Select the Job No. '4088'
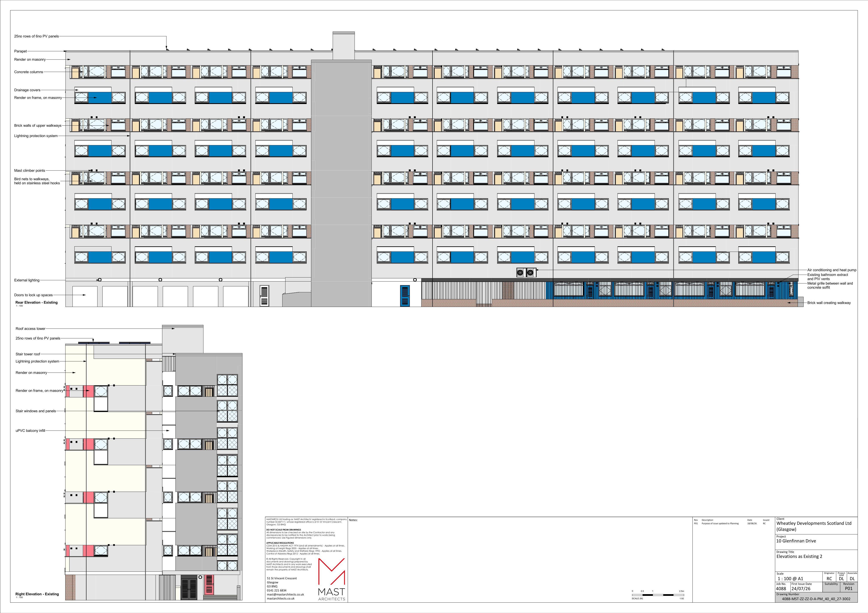The height and width of the screenshot is (613, 868). 781,589
